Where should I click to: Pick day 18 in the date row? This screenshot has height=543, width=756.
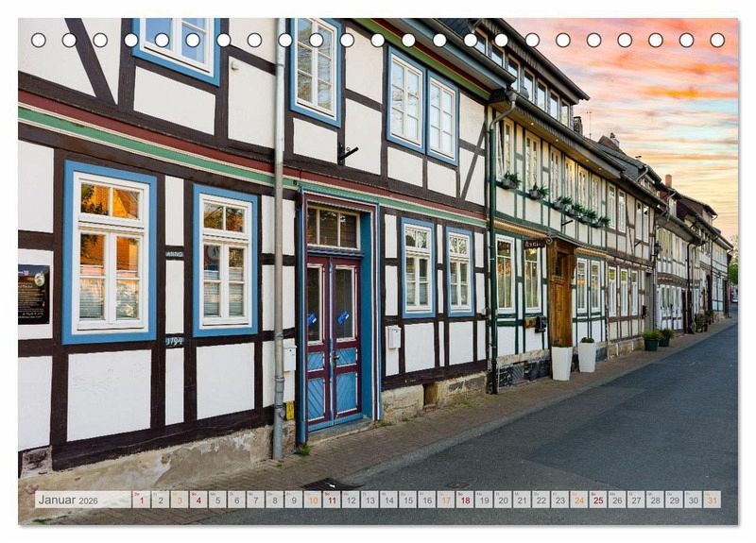click(464, 500)
